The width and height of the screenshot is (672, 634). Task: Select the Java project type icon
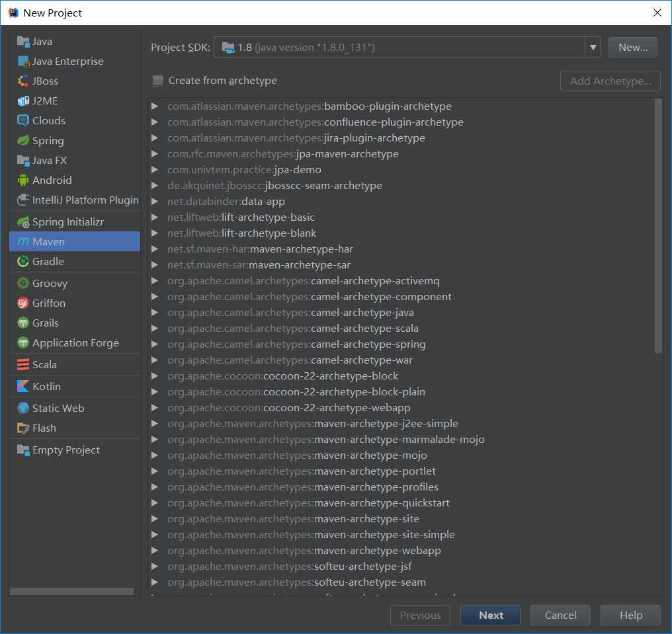(x=22, y=42)
